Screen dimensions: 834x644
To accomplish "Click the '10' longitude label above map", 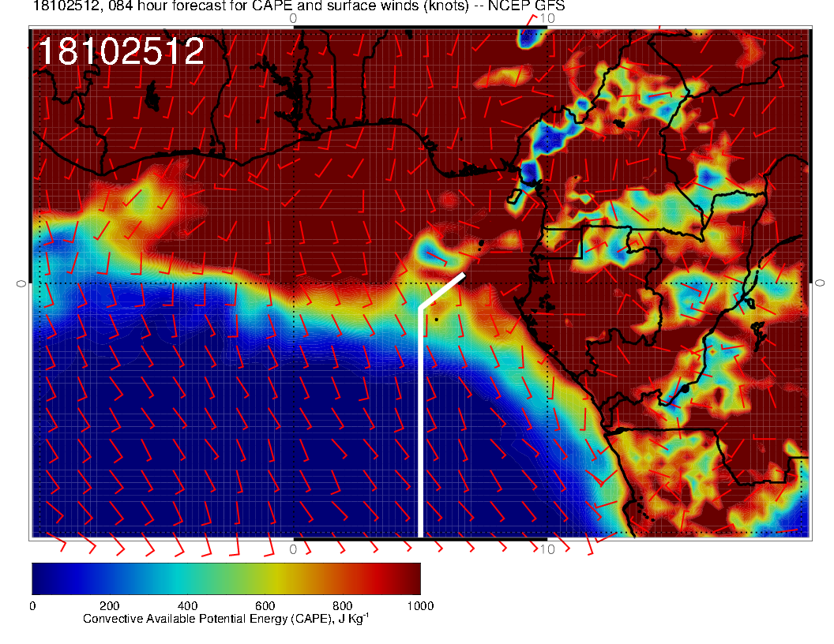I will click(x=547, y=17).
